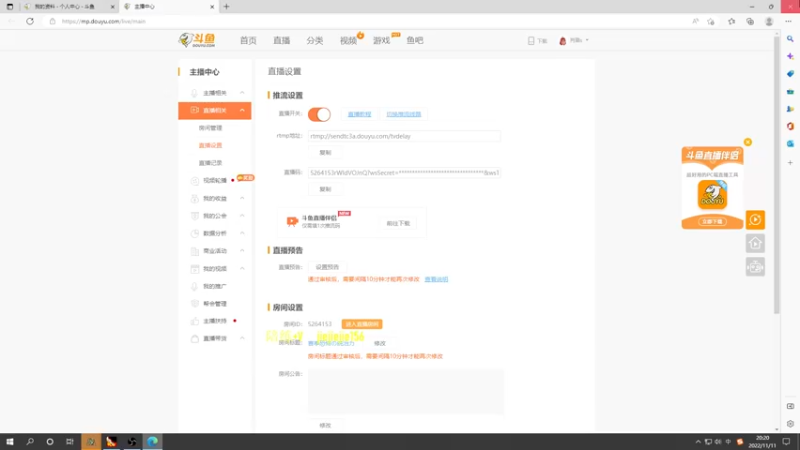Expand the 我的收益 section chevron
This screenshot has width=800, height=450.
pos(242,198)
